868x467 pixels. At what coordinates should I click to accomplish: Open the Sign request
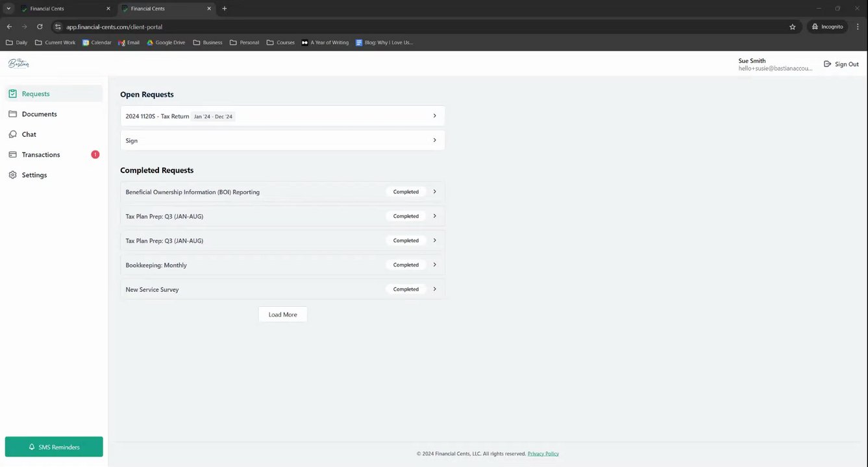[x=282, y=140]
